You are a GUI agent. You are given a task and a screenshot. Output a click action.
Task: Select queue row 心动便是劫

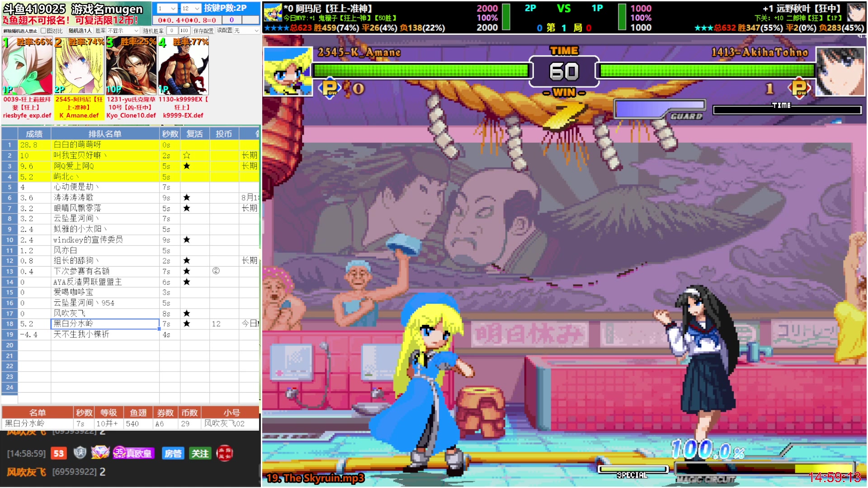130,187
